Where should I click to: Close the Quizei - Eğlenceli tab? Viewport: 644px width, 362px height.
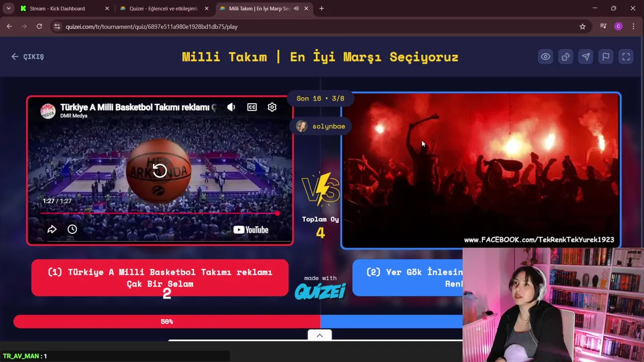click(206, 9)
